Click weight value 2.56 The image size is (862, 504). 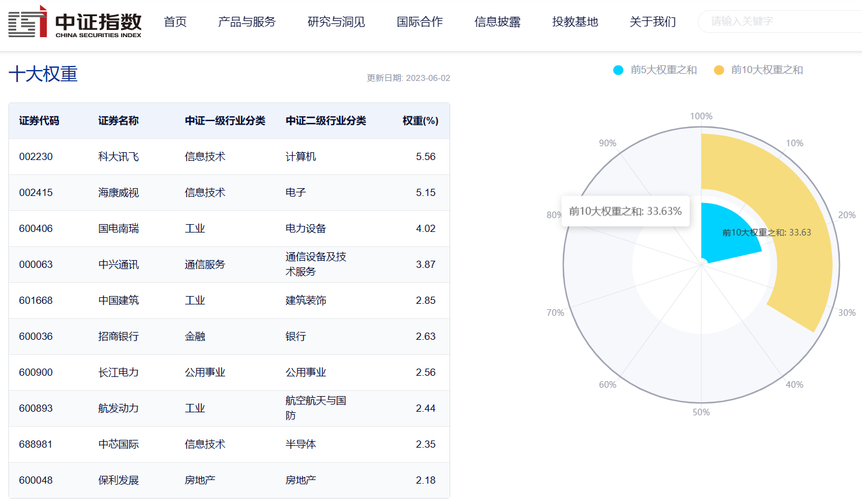click(x=426, y=373)
